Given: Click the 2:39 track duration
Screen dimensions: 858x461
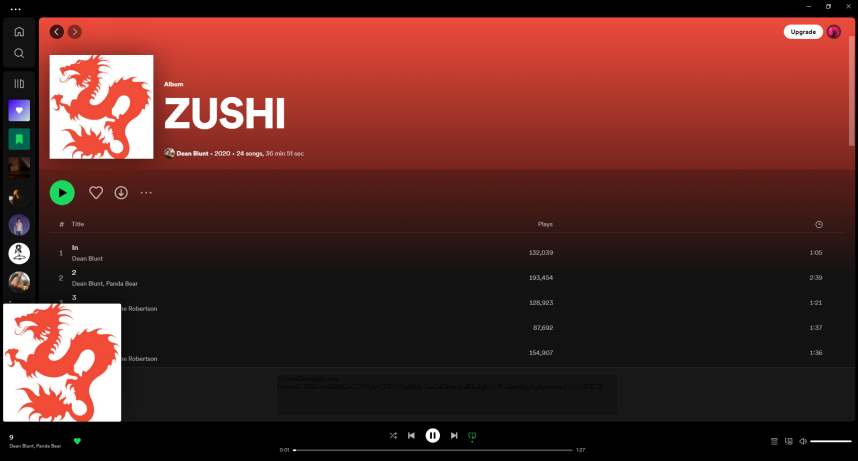Looking at the screenshot, I should (815, 278).
